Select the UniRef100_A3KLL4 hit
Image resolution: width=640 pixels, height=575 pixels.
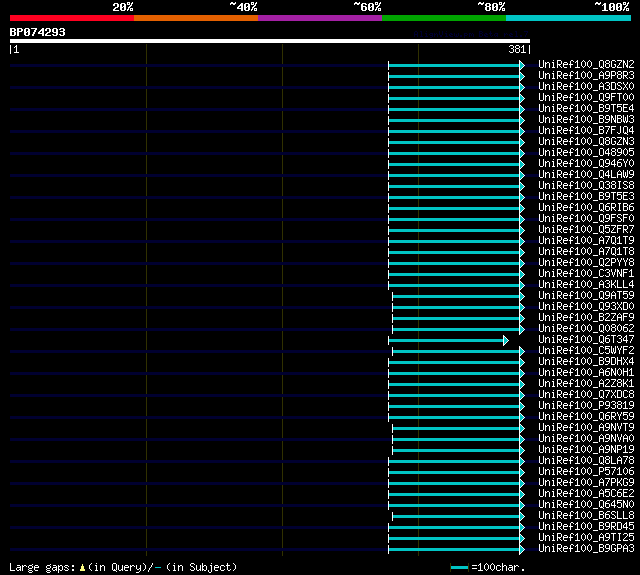[586, 284]
